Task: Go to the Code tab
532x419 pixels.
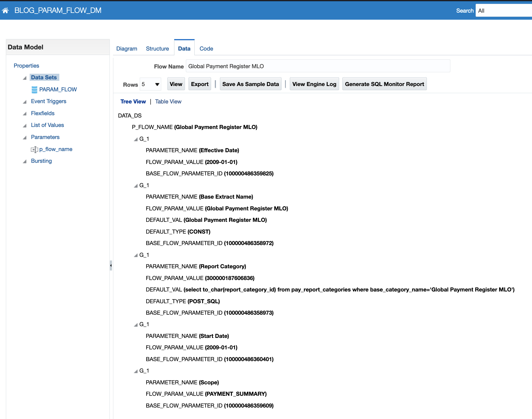Action: [206, 48]
